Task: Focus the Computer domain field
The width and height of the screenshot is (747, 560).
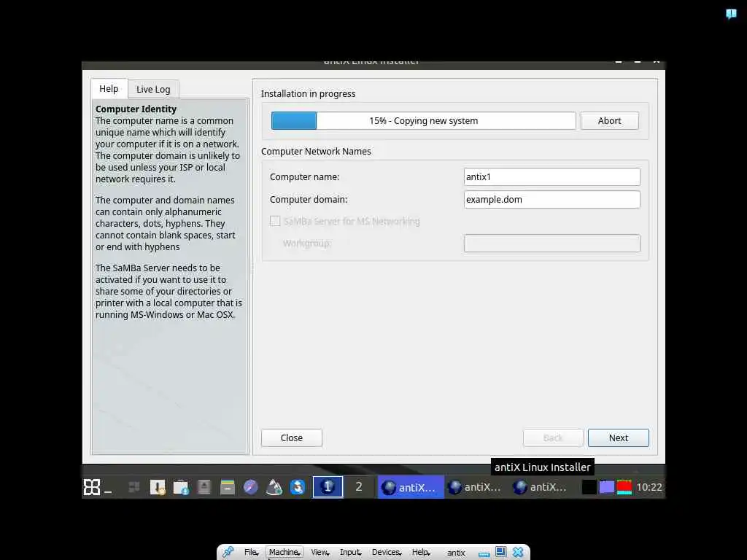Action: (551, 200)
